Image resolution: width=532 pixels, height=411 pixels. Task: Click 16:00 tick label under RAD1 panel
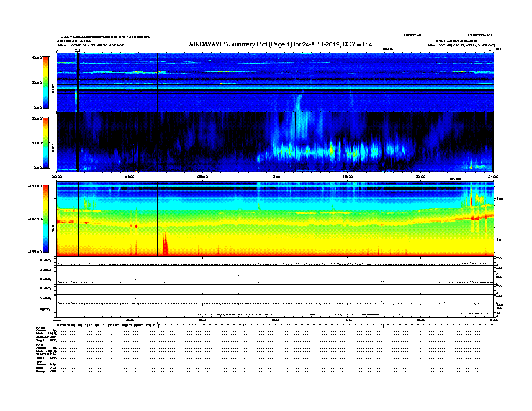(x=348, y=177)
